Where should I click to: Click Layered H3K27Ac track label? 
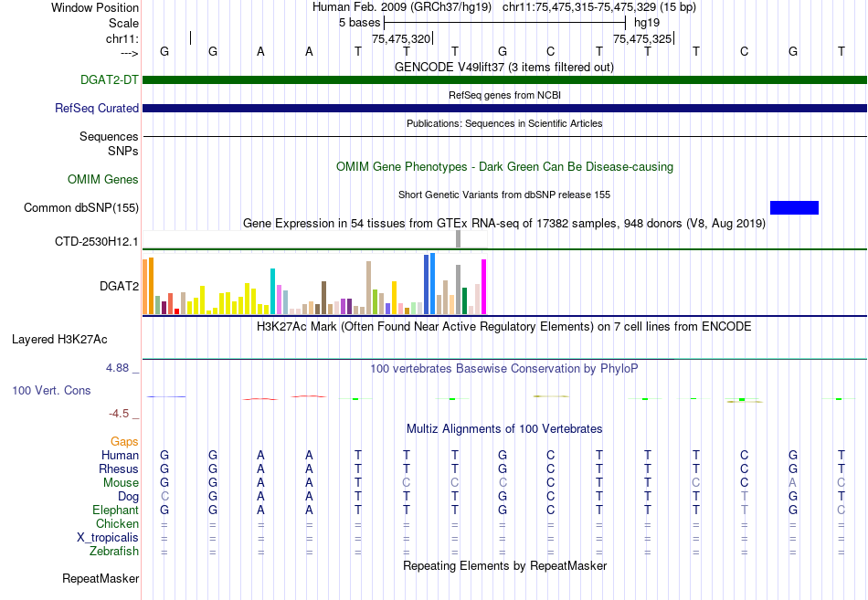coord(59,340)
